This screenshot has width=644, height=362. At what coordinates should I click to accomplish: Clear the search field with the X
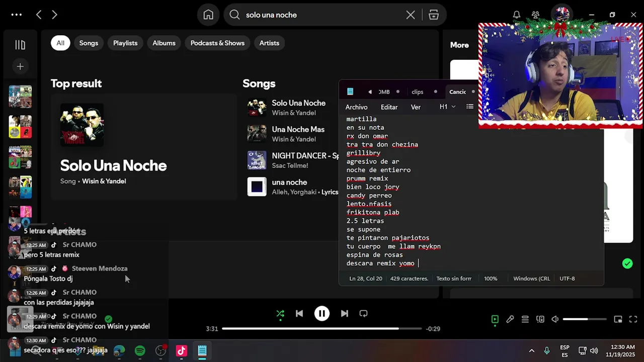click(411, 15)
